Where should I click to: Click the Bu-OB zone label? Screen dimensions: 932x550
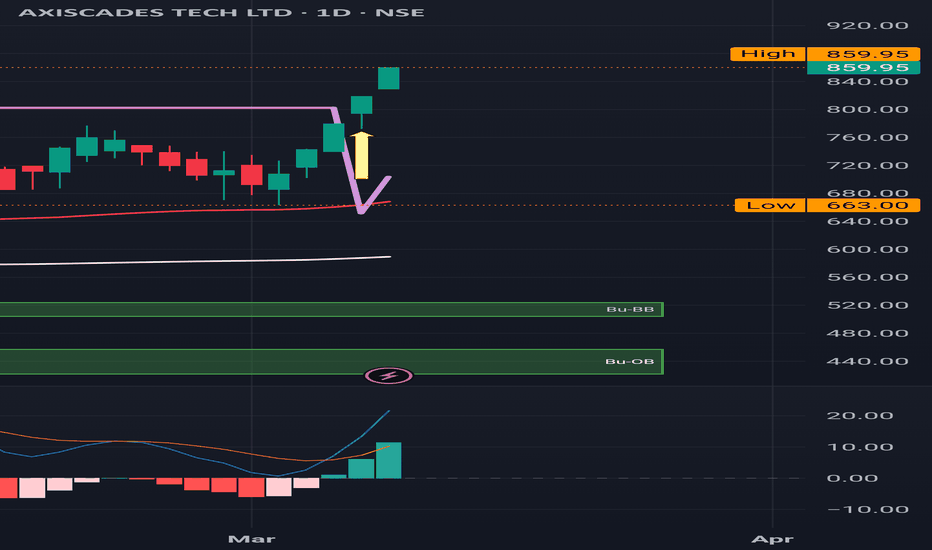point(629,362)
